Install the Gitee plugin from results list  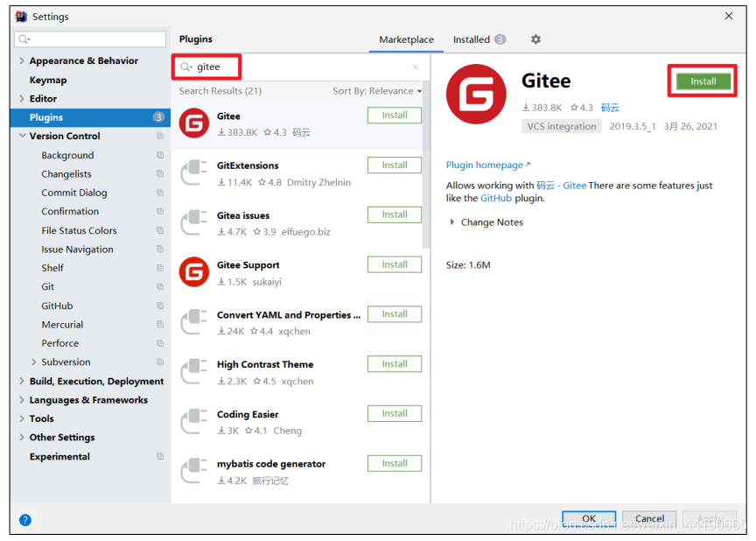click(x=395, y=116)
